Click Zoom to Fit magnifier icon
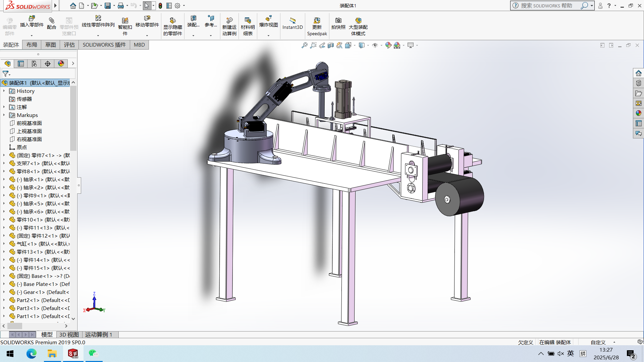 click(304, 45)
